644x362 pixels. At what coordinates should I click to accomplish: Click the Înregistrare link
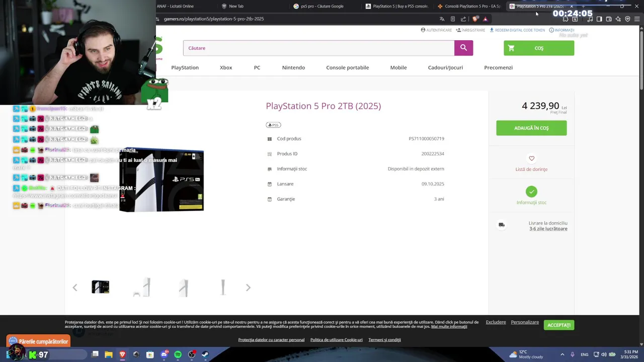click(x=471, y=30)
